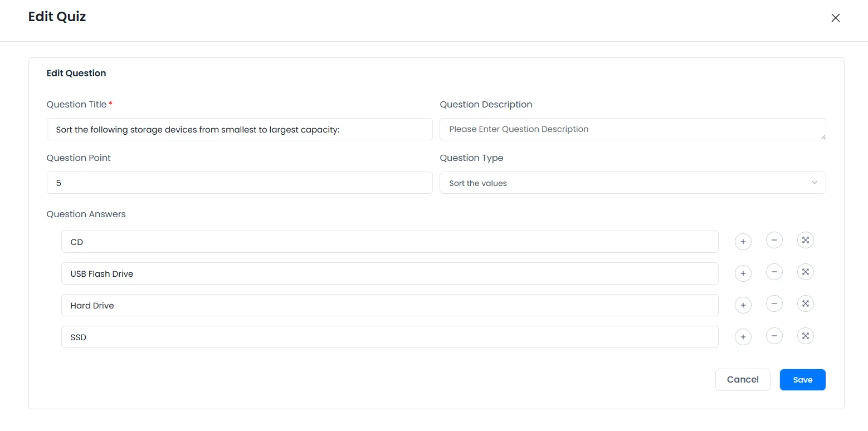Click the minus icon next to CD

pyautogui.click(x=774, y=240)
